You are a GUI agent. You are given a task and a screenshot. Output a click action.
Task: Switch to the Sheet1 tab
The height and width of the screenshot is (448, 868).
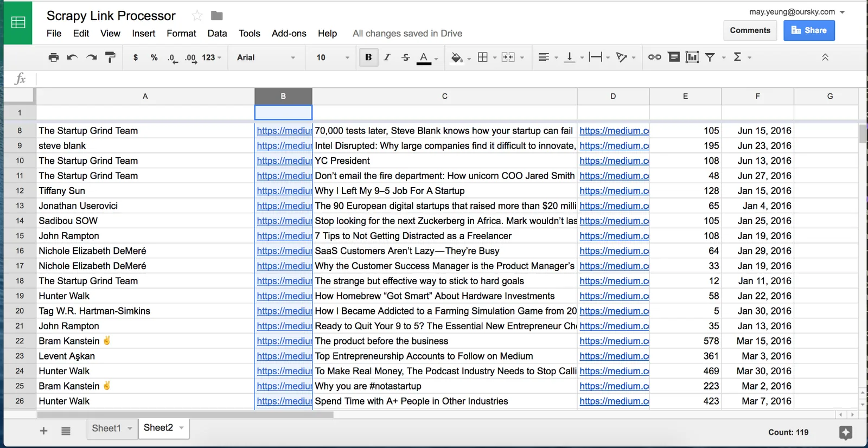pos(106,428)
